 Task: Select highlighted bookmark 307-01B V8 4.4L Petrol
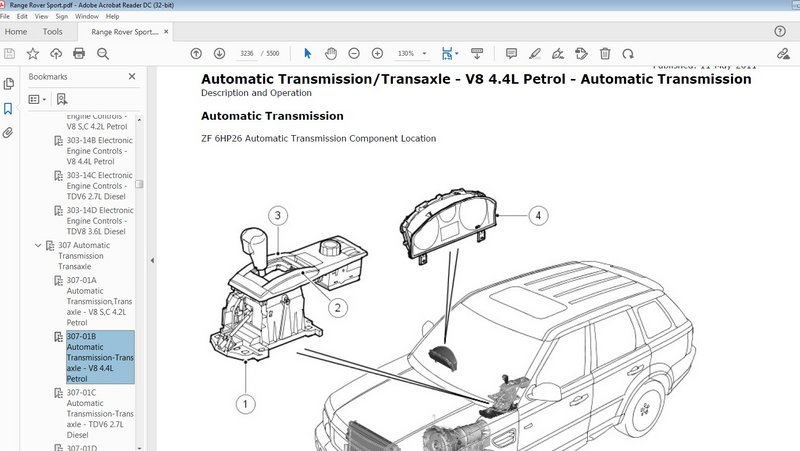coord(100,357)
